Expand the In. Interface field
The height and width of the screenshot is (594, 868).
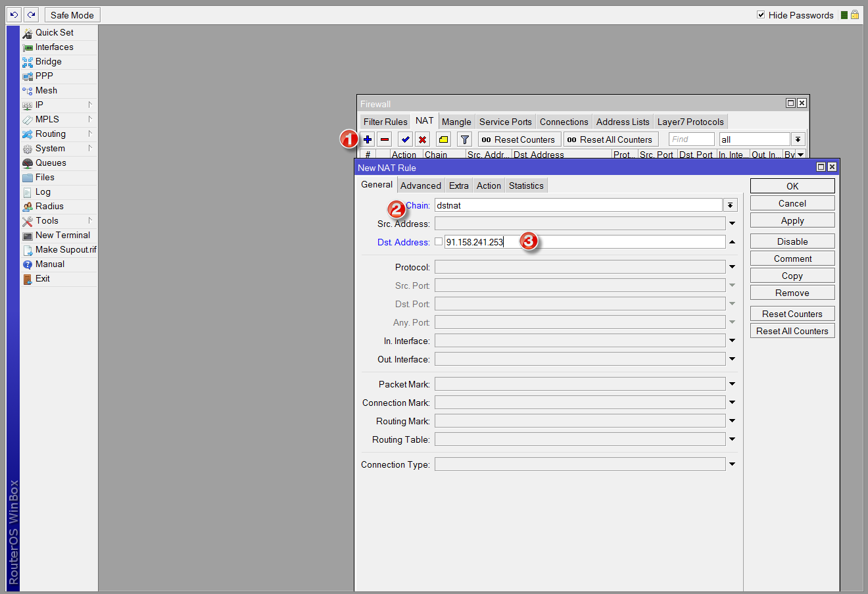732,341
